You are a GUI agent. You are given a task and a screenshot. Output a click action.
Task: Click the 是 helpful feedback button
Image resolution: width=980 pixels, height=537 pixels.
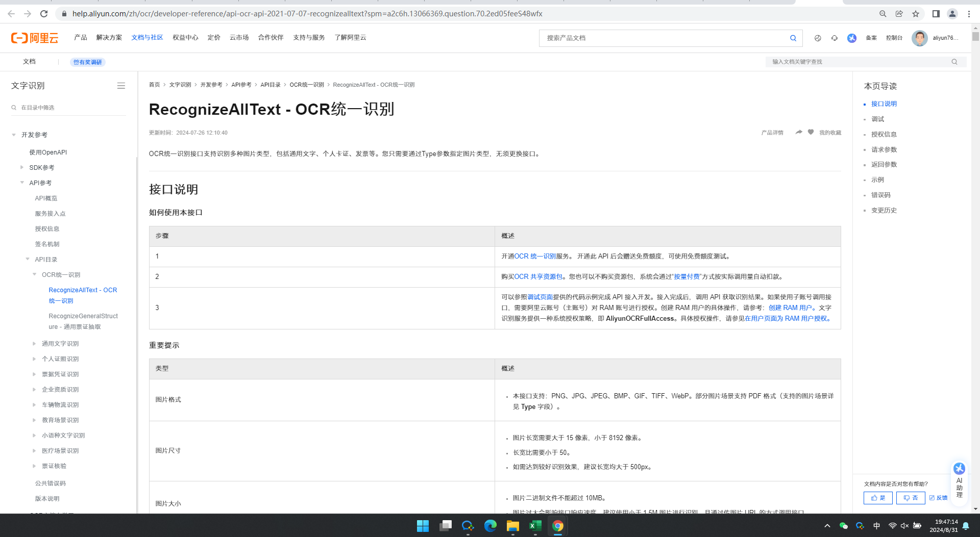tap(878, 498)
